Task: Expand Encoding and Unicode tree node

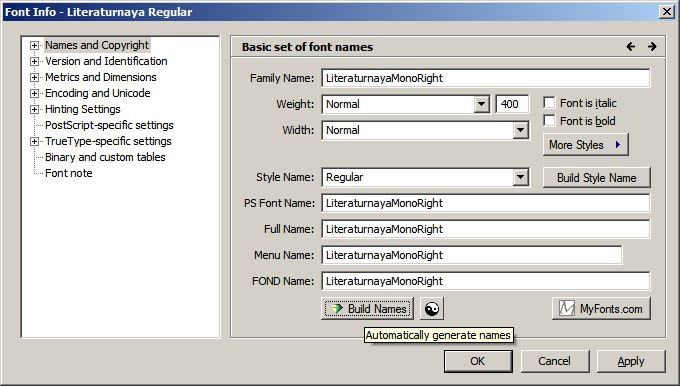Action: pyautogui.click(x=34, y=93)
